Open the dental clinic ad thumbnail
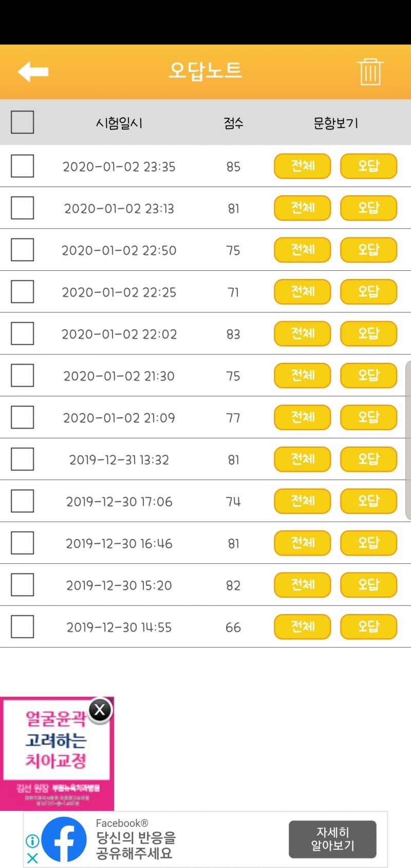 pyautogui.click(x=57, y=755)
